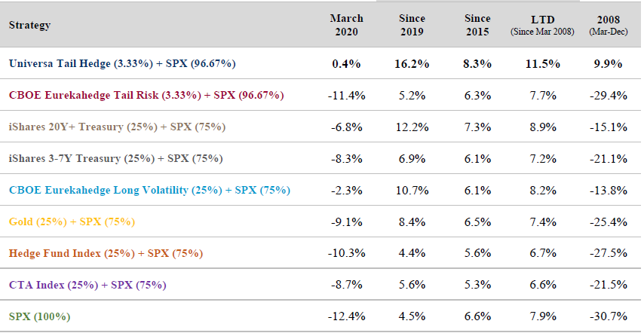This screenshot has height=333, width=644.
Task: Select the SPX (100%) strategy label
Action: 41,317
